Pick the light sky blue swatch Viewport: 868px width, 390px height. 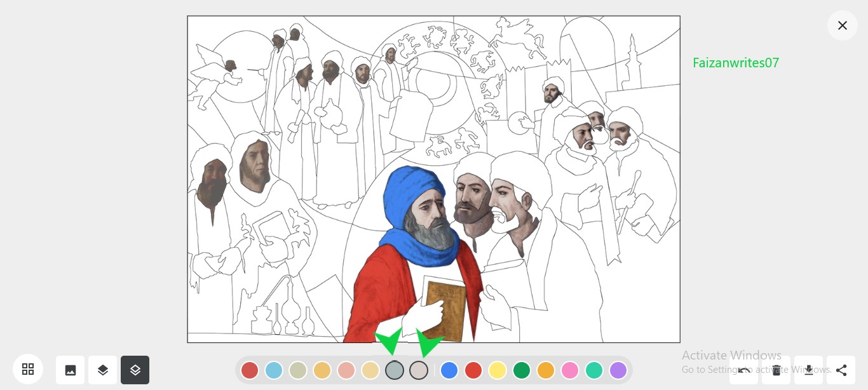274,370
